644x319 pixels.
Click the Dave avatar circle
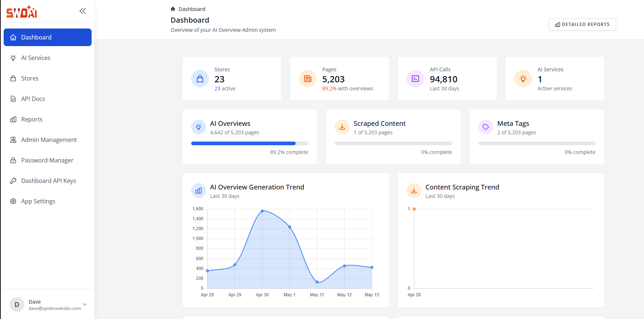(17, 304)
